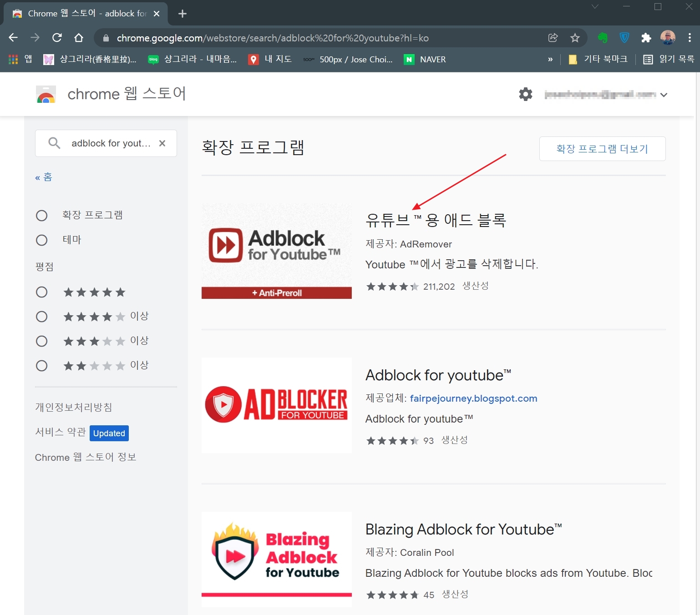
Task: Select the four stars 이상 filter
Action: pos(41,317)
